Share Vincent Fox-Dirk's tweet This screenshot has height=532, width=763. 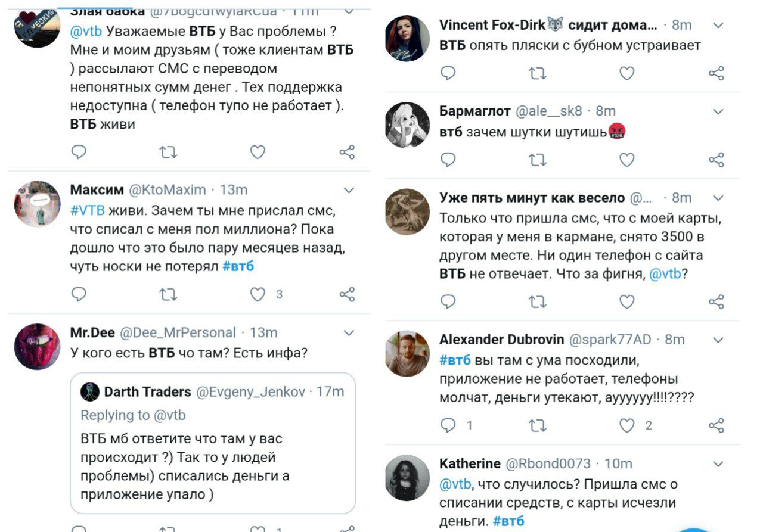point(716,73)
